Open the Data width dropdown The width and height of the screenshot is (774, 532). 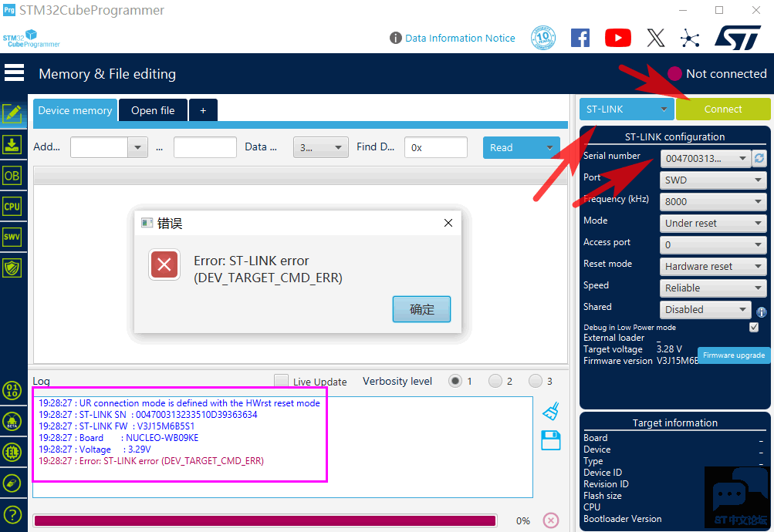point(321,147)
